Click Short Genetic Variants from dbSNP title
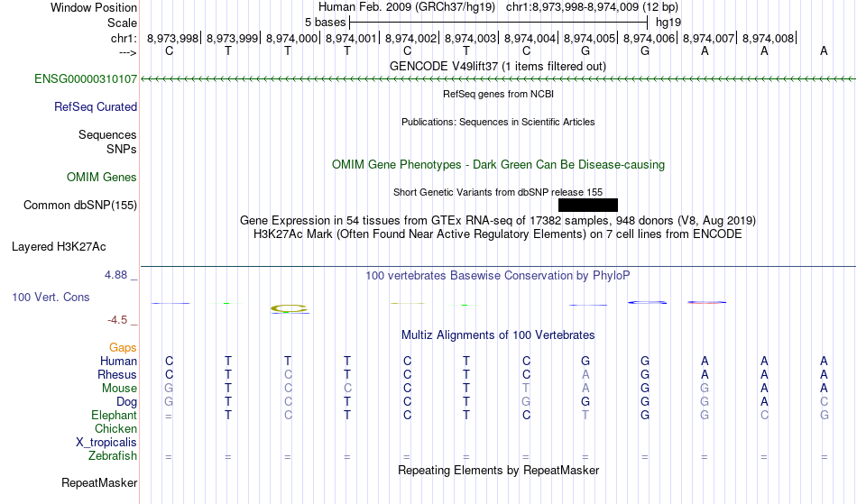This screenshot has height=504, width=857. coord(498,192)
